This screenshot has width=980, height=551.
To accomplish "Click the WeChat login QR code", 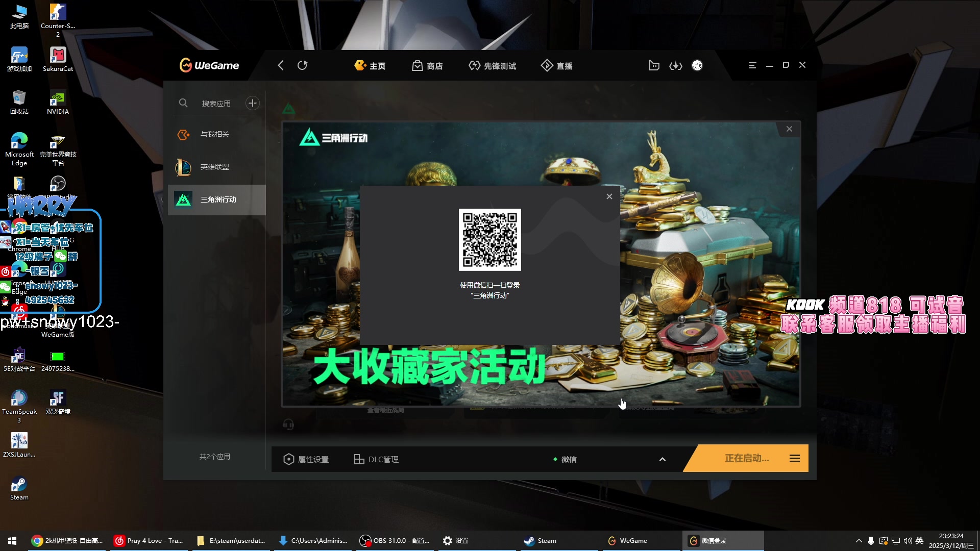I will (x=490, y=240).
